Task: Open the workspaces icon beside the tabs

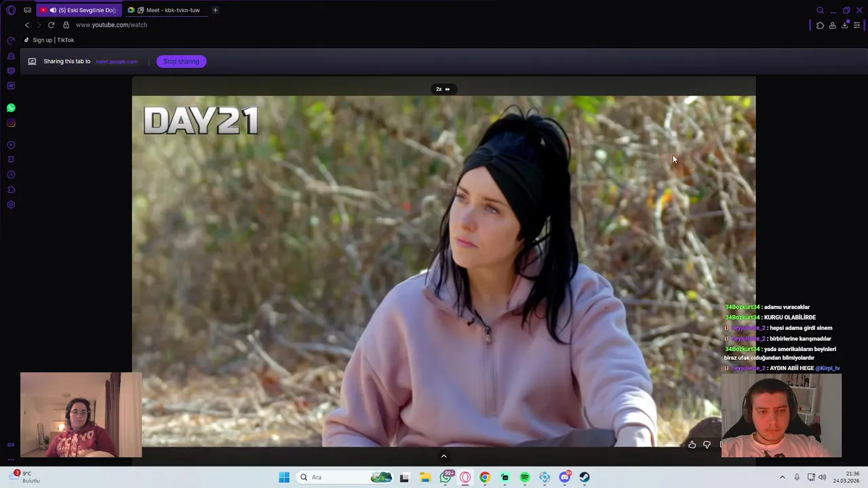Action: click(x=28, y=10)
